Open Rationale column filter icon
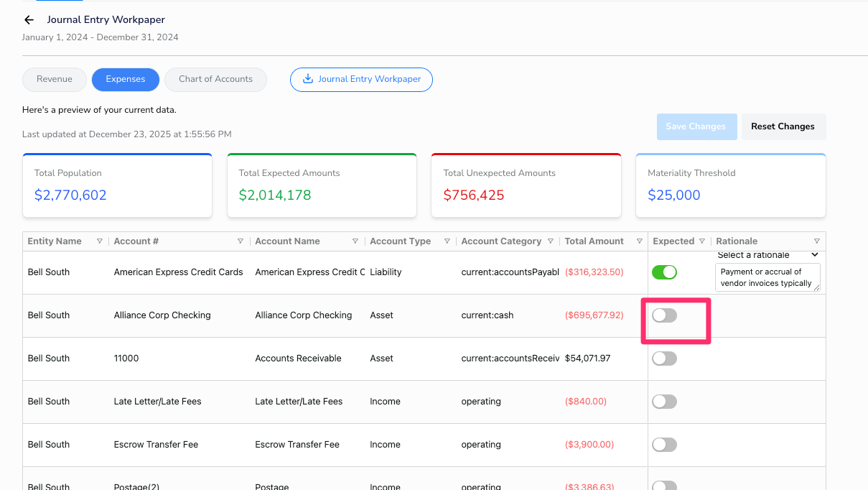This screenshot has width=868, height=490. (x=816, y=241)
